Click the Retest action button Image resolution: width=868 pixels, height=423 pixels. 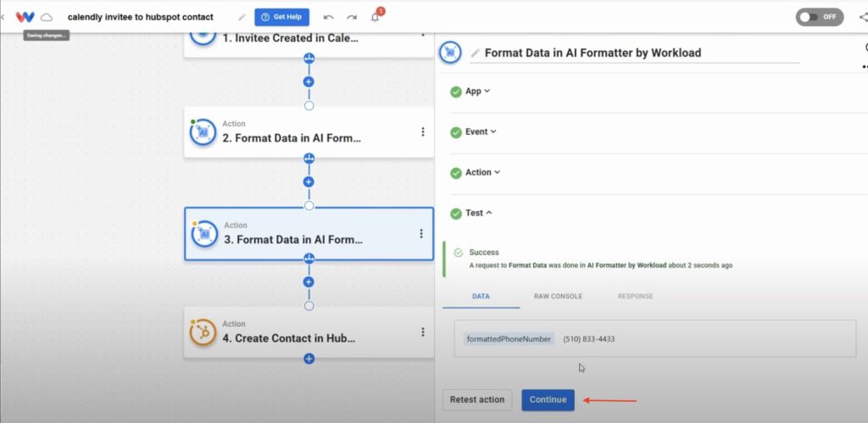tap(477, 400)
